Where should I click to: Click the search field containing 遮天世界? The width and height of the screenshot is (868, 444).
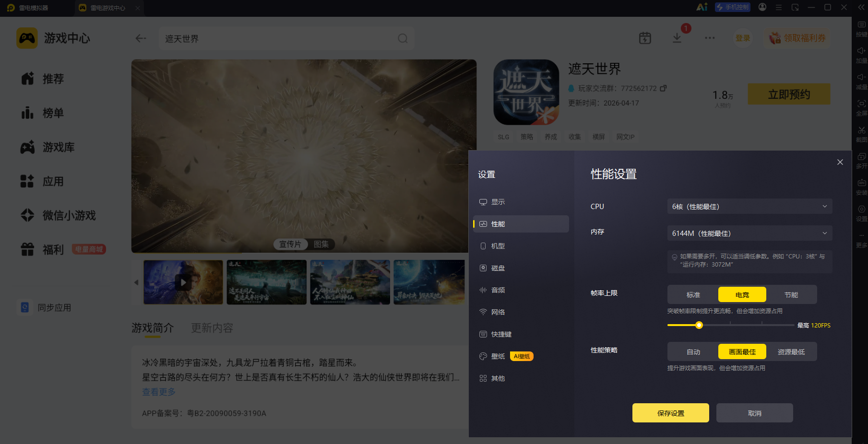coord(286,38)
